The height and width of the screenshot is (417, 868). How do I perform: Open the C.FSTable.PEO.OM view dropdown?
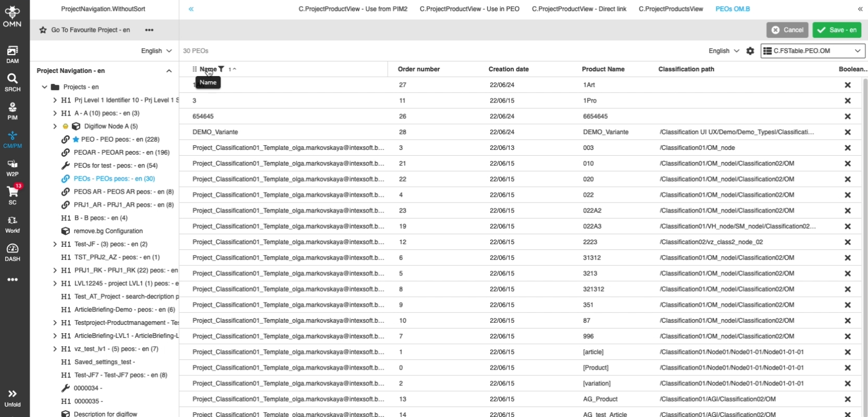click(813, 51)
